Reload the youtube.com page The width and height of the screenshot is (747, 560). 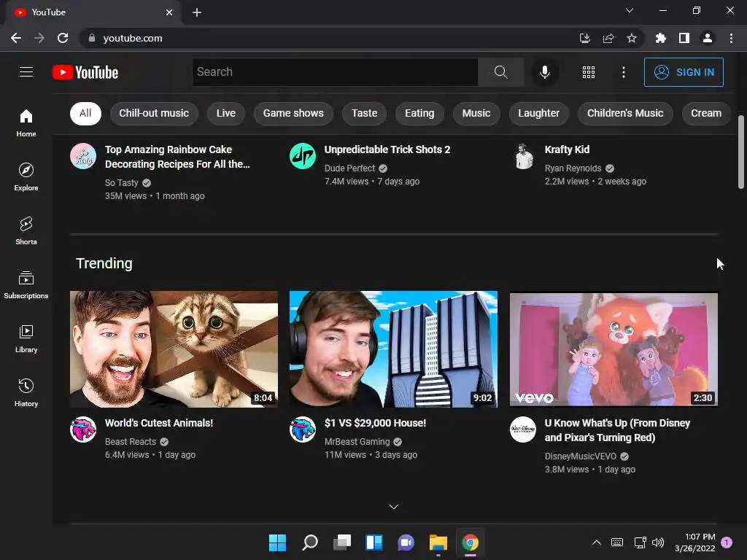click(x=63, y=38)
